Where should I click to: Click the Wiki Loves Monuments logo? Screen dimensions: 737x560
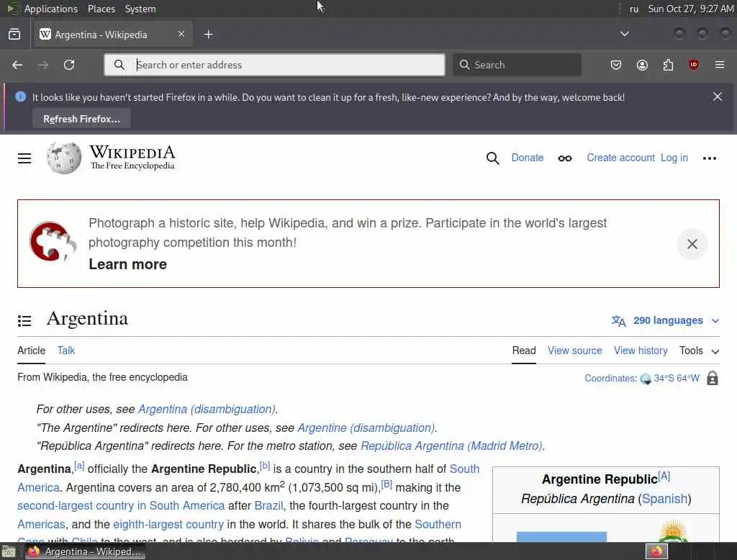pos(53,240)
